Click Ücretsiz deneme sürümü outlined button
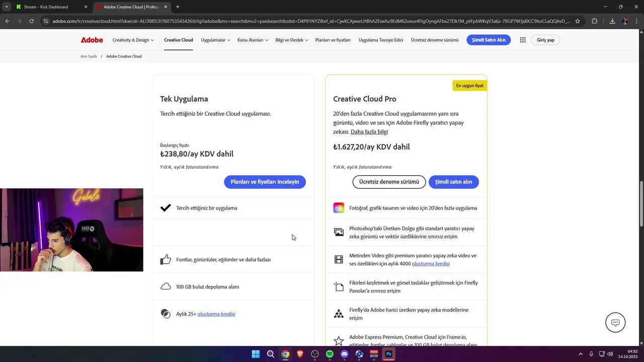 (389, 182)
